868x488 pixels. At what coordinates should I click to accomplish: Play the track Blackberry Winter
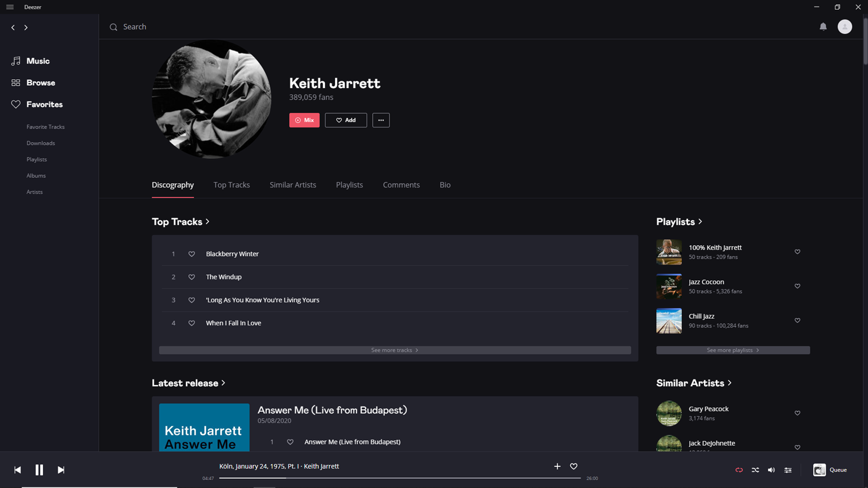(x=232, y=254)
